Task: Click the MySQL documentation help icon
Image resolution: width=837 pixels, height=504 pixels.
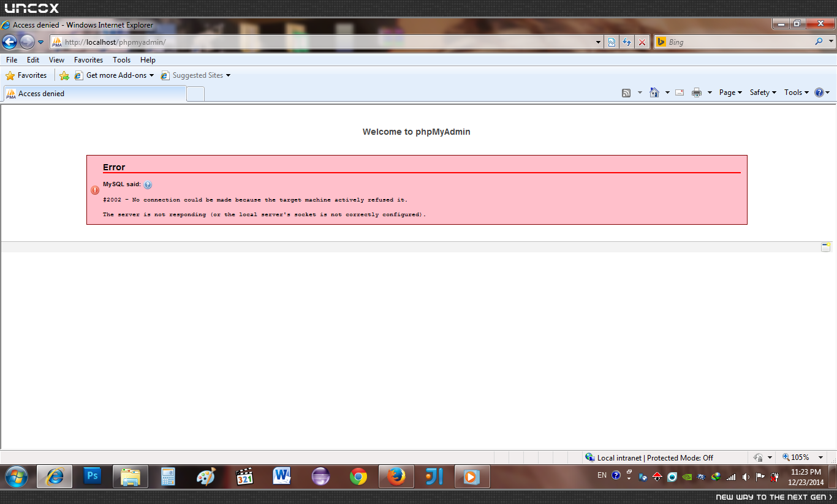Action: 148,184
